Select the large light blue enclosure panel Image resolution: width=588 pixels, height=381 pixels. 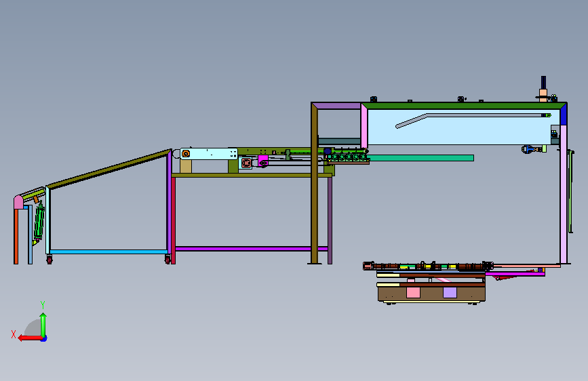(459, 127)
